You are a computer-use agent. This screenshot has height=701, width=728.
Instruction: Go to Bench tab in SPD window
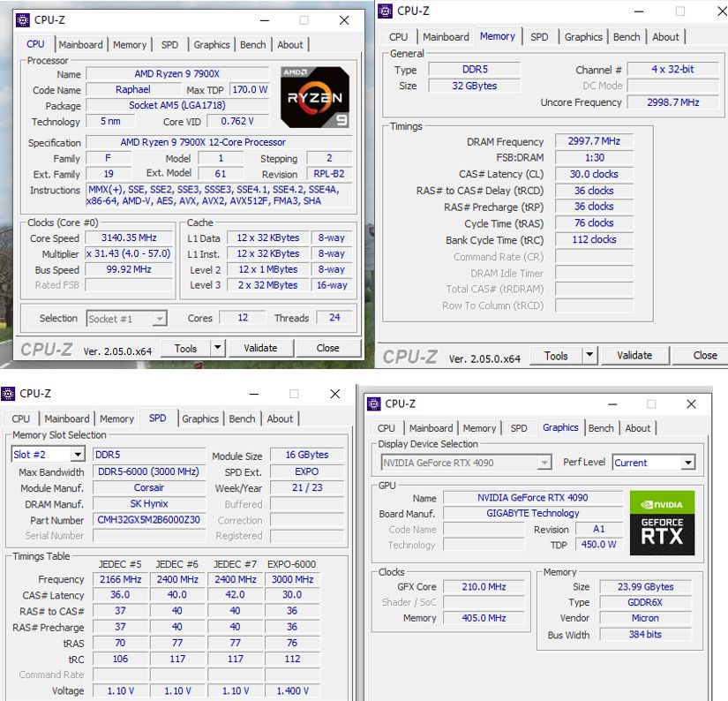click(242, 418)
